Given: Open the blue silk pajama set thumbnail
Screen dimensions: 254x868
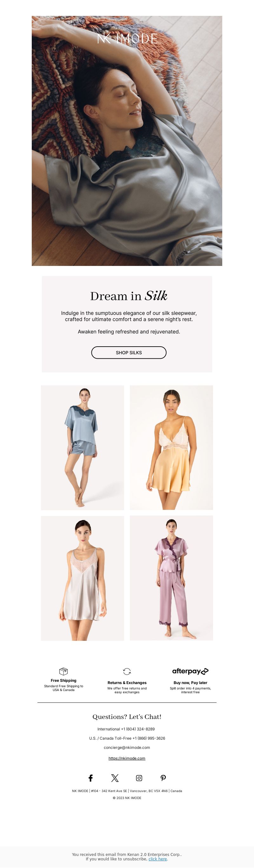Looking at the screenshot, I should (x=83, y=447).
